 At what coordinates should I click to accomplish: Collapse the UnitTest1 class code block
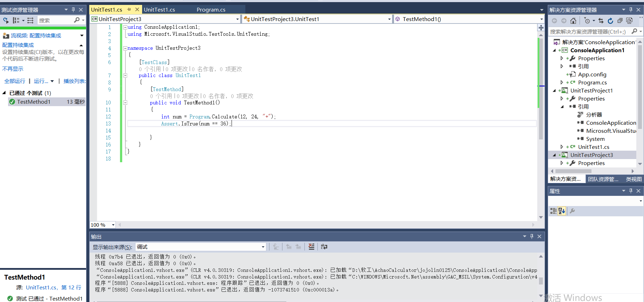coord(125,75)
